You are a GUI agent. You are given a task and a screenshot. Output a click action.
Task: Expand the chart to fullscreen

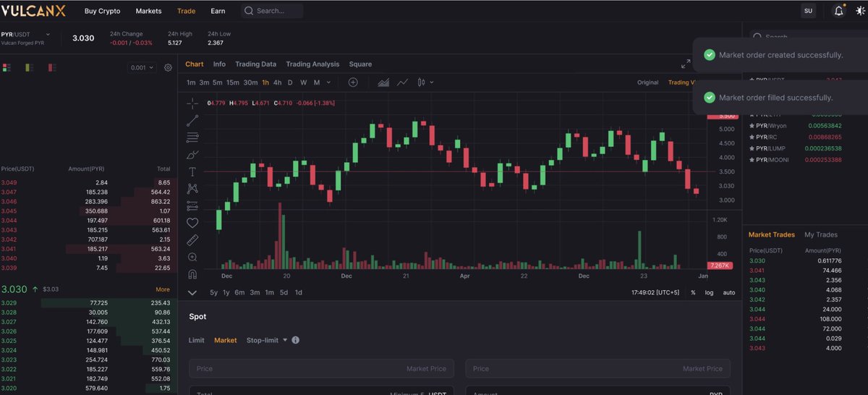[x=686, y=64]
